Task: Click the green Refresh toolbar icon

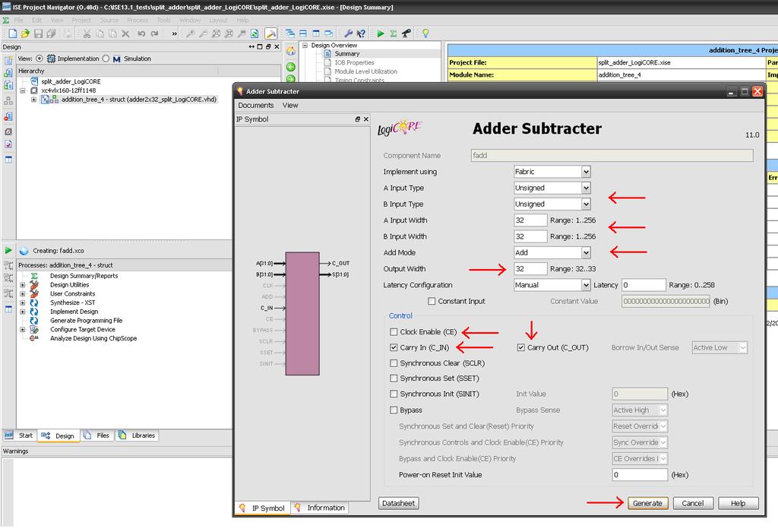Action: [255, 33]
